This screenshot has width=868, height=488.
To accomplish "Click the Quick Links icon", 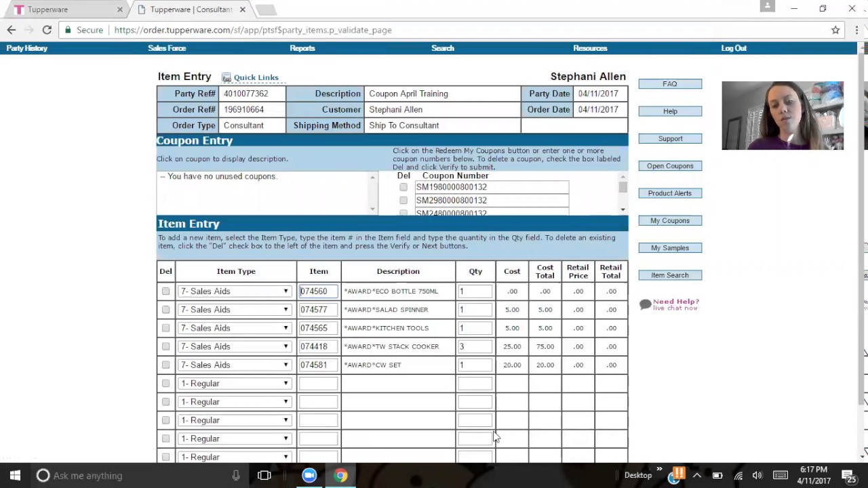I will tap(226, 77).
